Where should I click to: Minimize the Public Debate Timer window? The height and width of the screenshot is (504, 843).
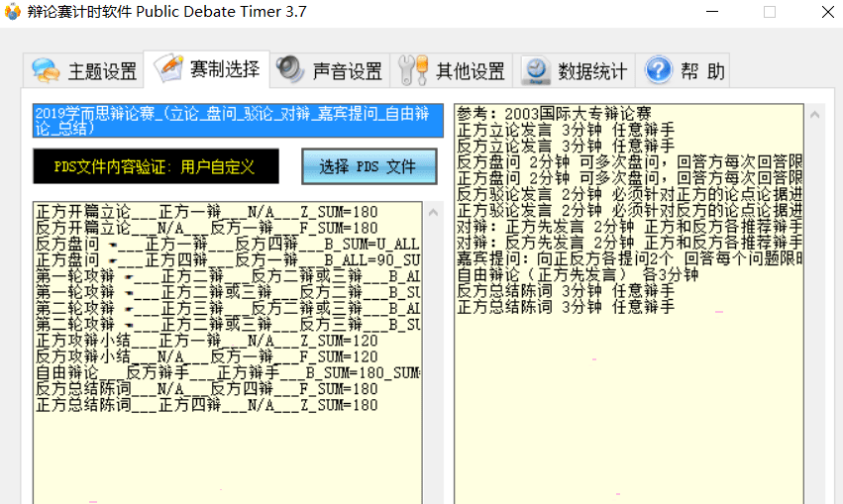712,11
